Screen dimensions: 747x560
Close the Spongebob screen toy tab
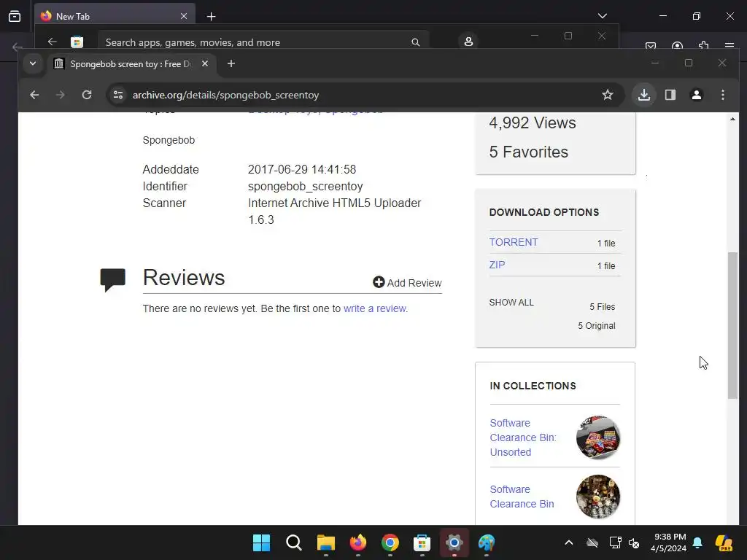pyautogui.click(x=205, y=63)
